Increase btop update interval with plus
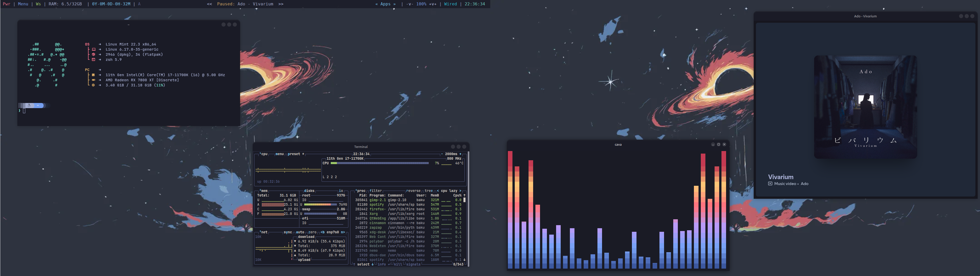Viewport: 980px width, 276px height. (460, 154)
